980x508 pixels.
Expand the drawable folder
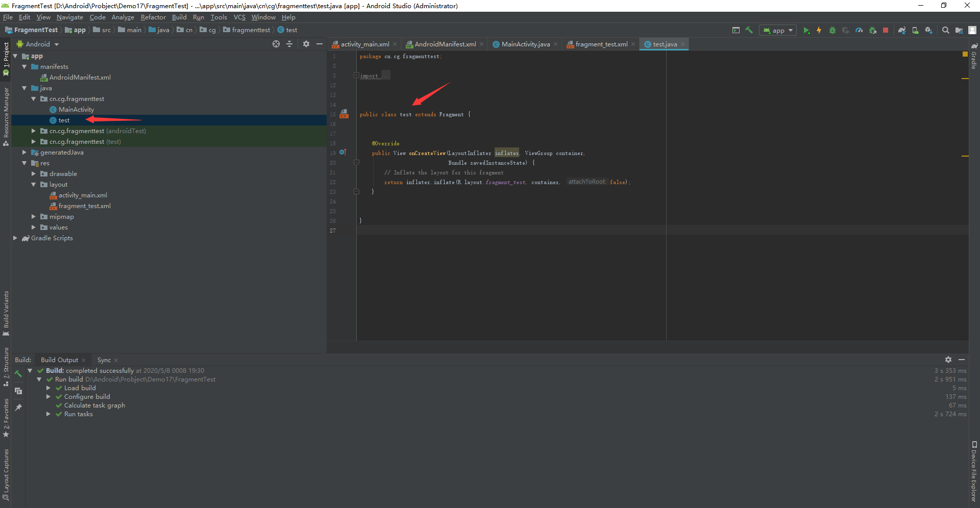[34, 174]
